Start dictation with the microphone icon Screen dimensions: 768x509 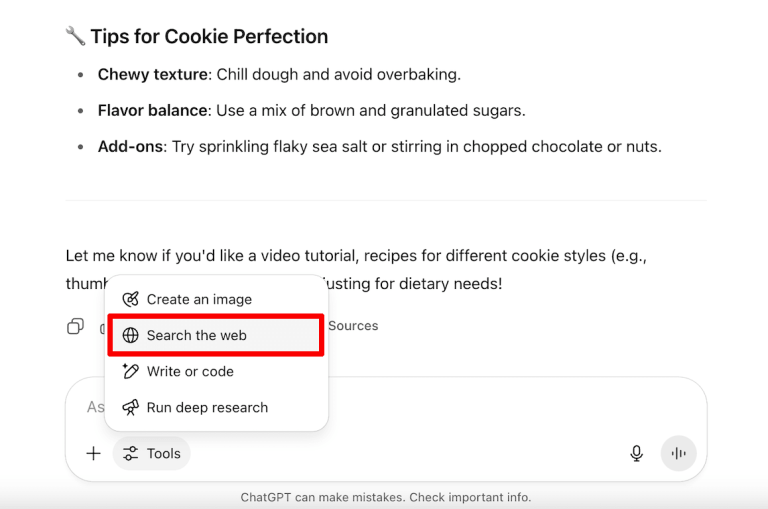(x=636, y=454)
